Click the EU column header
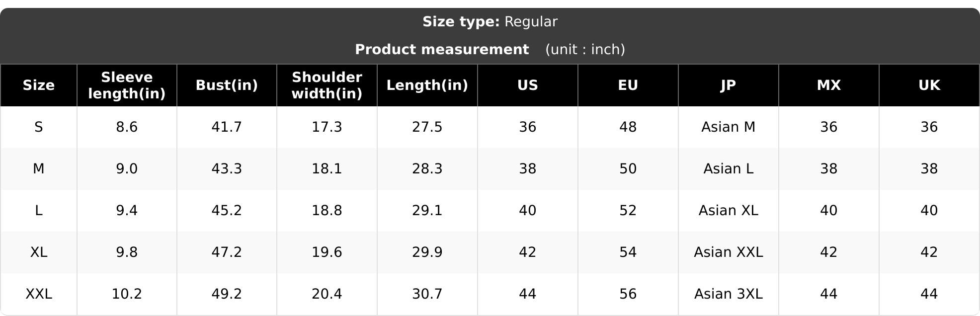This screenshot has width=980, height=316. pos(628,85)
